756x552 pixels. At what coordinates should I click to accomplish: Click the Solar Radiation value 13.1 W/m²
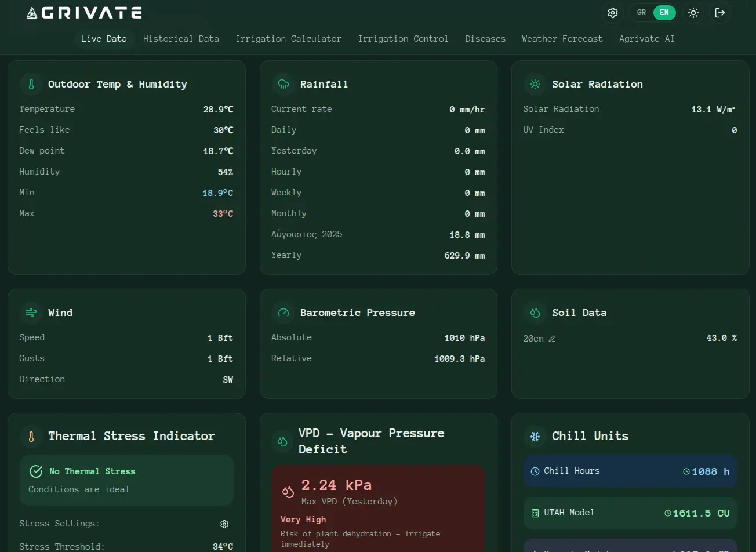tap(714, 110)
